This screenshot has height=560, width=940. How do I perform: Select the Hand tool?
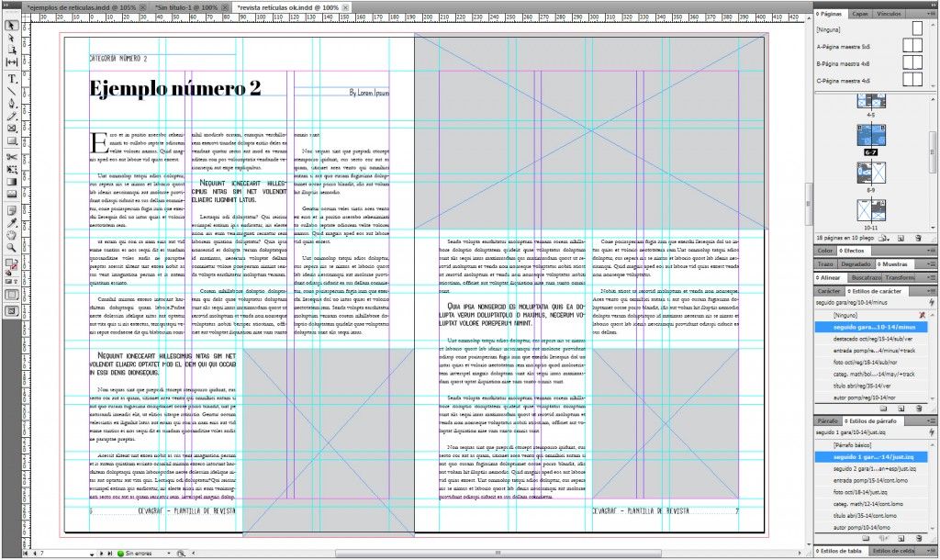(x=11, y=235)
